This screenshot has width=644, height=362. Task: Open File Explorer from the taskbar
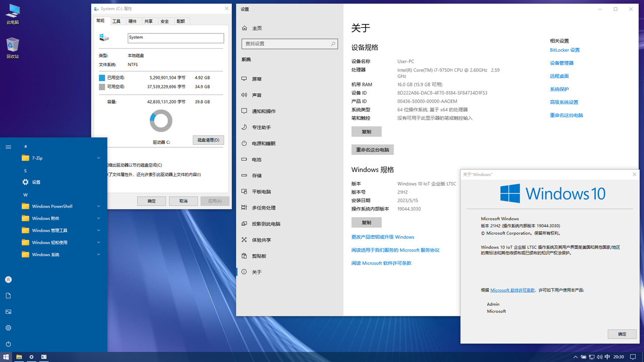pyautogui.click(x=19, y=357)
